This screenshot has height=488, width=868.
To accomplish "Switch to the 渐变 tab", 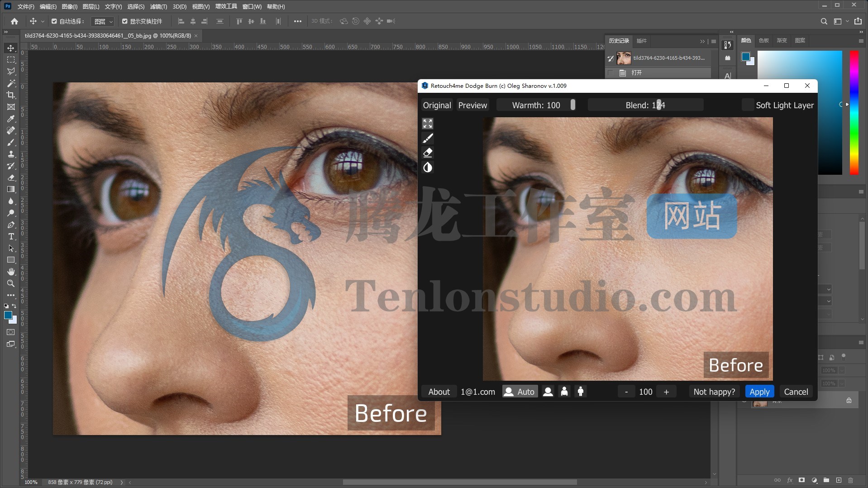I will tap(782, 40).
